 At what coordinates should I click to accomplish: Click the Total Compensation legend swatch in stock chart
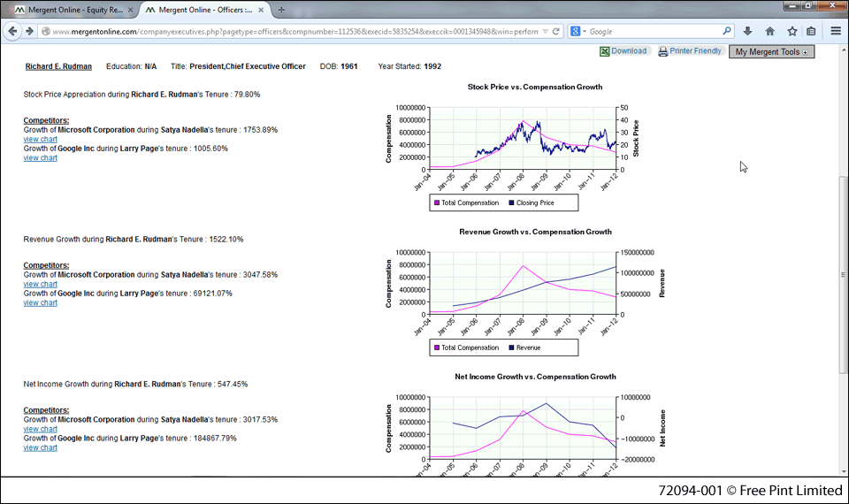(435, 202)
